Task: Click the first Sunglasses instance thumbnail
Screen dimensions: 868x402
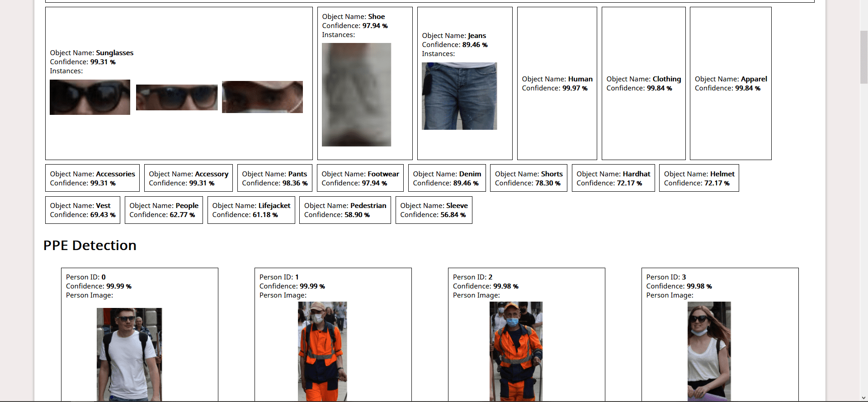Action: pyautogui.click(x=90, y=97)
